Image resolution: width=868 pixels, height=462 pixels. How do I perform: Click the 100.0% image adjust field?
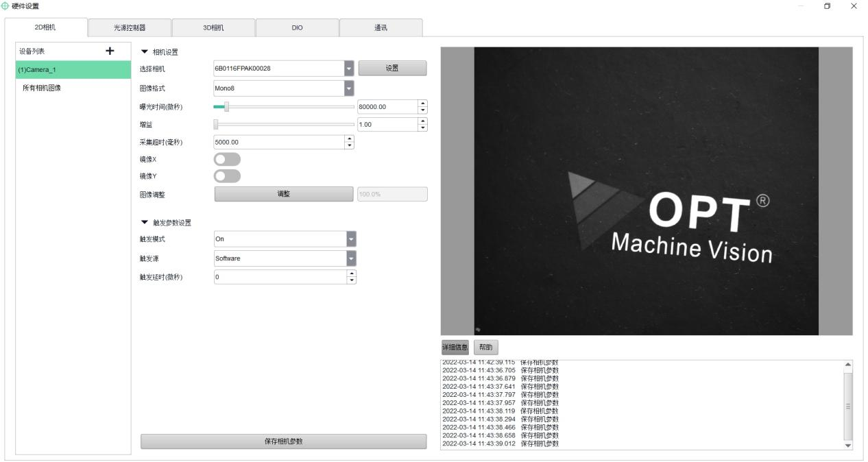[x=391, y=194]
